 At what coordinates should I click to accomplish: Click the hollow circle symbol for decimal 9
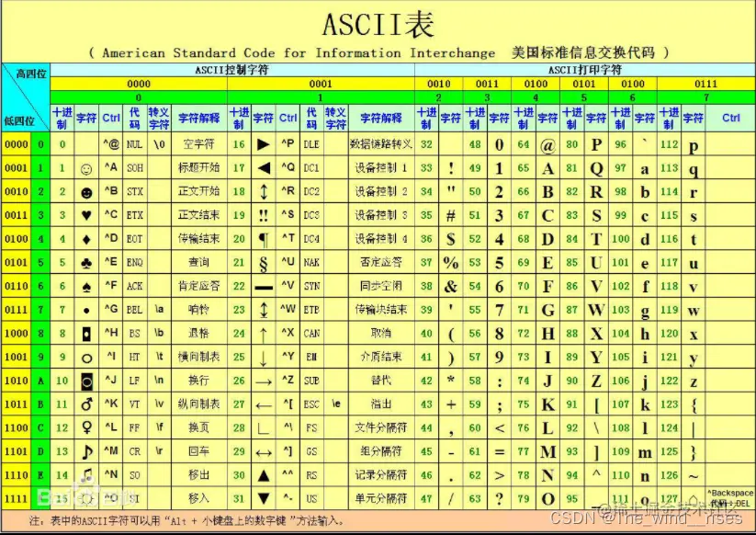point(86,359)
